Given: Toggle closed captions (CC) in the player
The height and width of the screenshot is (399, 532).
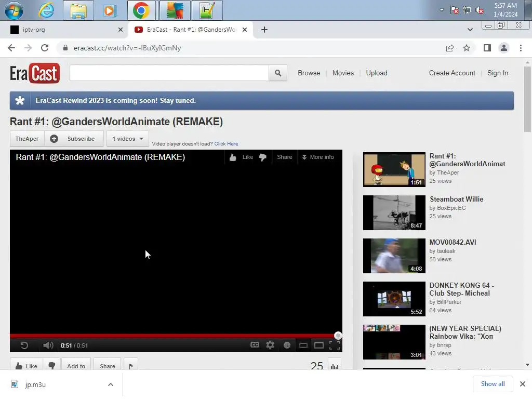Looking at the screenshot, I should (255, 345).
